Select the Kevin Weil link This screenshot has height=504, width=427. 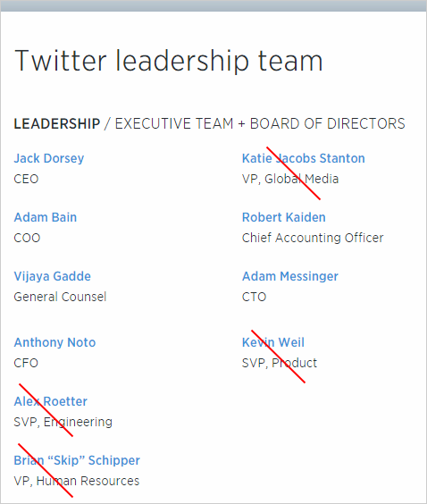[273, 342]
